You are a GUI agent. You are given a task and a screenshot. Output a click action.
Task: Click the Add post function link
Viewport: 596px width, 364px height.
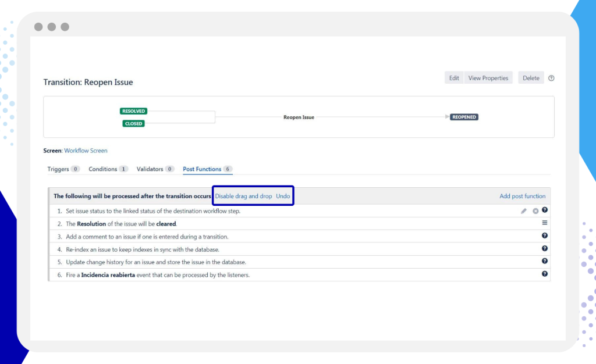click(522, 197)
